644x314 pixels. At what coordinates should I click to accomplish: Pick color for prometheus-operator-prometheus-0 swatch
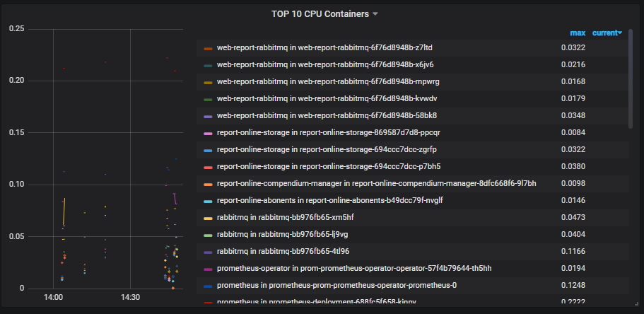[208, 286]
